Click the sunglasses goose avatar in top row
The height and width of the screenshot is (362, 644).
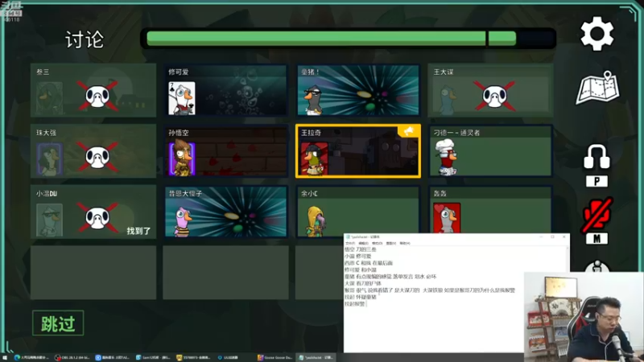pos(313,100)
